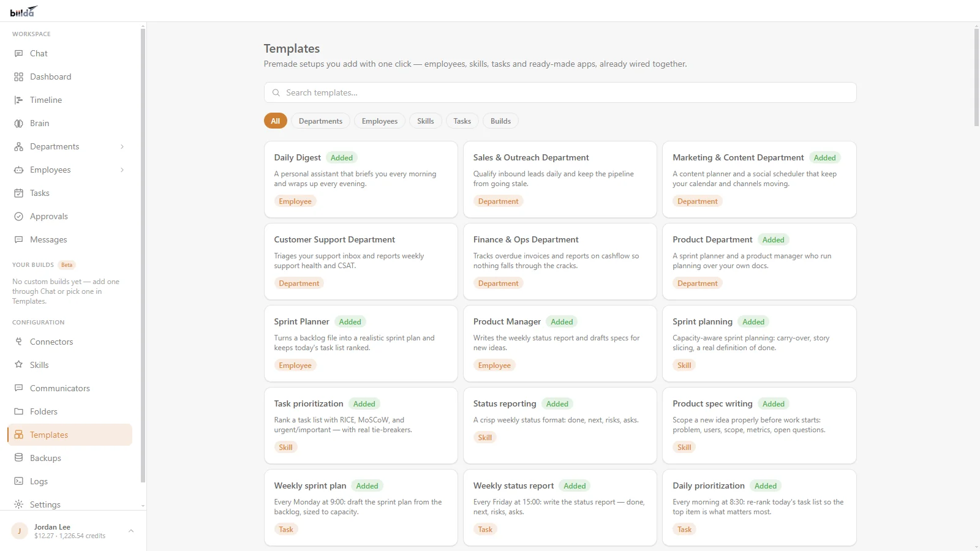The image size is (980, 551).
Task: Click the Task tag on Weekly sprint plan
Action: (286, 530)
